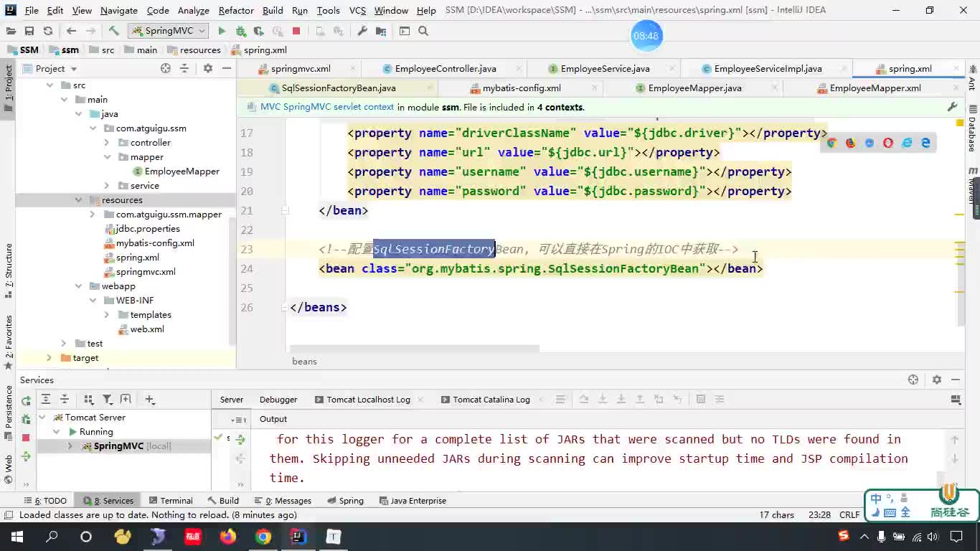Open in Firefox browser icon in editor
This screenshot has width=980, height=551.
click(850, 143)
